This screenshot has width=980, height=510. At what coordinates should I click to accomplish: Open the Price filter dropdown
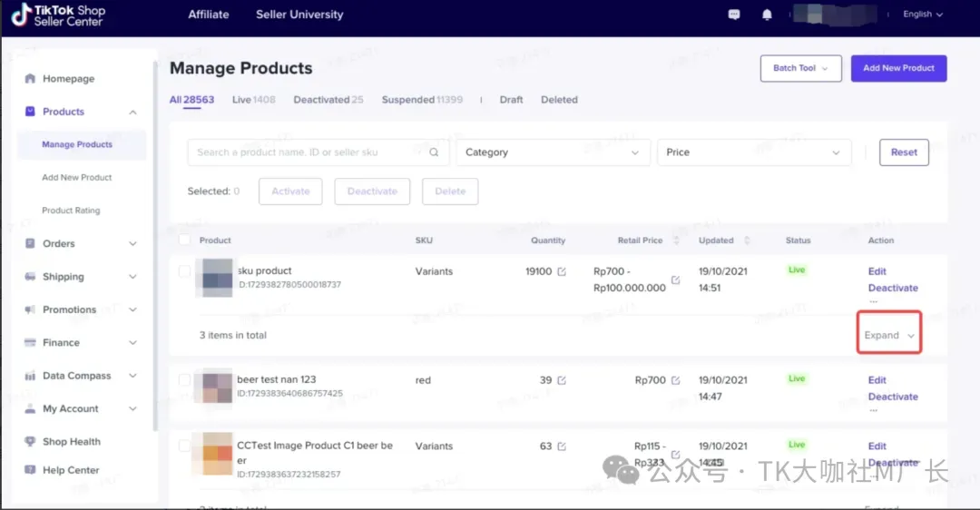point(754,152)
